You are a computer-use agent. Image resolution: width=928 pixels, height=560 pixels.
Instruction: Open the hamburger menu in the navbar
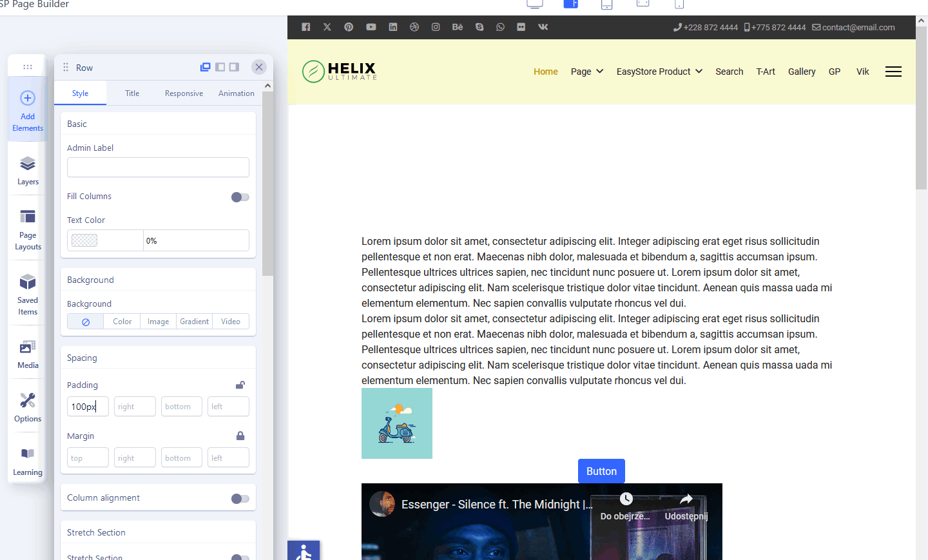tap(893, 72)
